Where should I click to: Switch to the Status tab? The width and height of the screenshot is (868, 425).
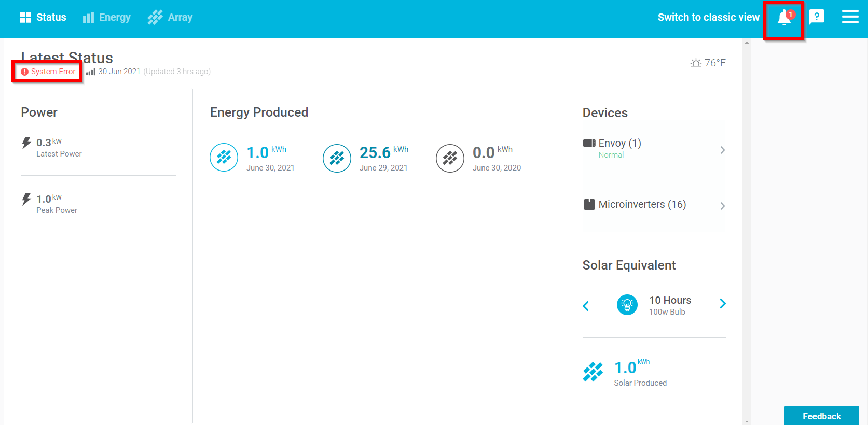(43, 17)
